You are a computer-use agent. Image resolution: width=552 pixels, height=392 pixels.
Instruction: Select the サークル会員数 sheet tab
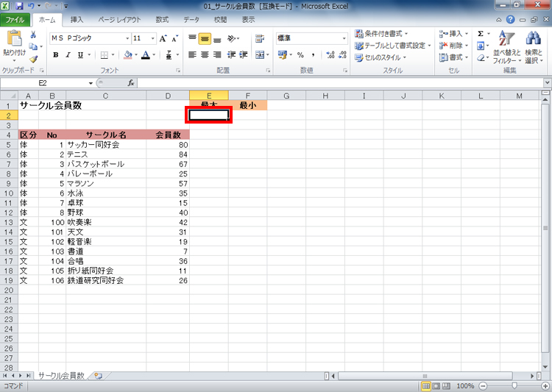tap(61, 376)
